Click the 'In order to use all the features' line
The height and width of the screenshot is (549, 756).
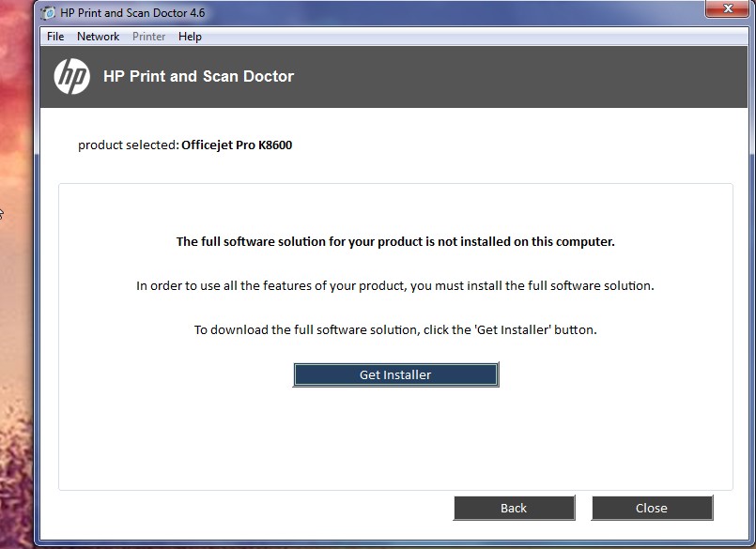point(395,286)
